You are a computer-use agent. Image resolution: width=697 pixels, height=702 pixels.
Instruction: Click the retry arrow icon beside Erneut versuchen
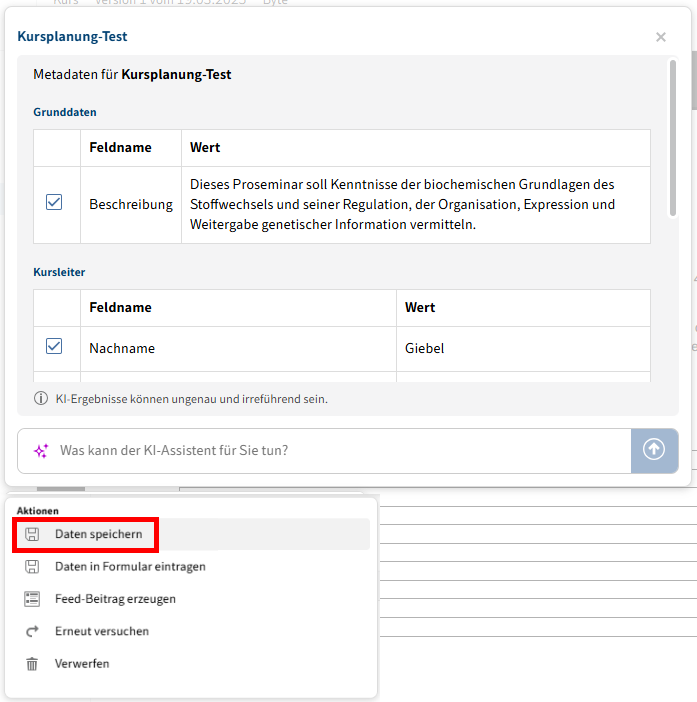click(x=32, y=631)
